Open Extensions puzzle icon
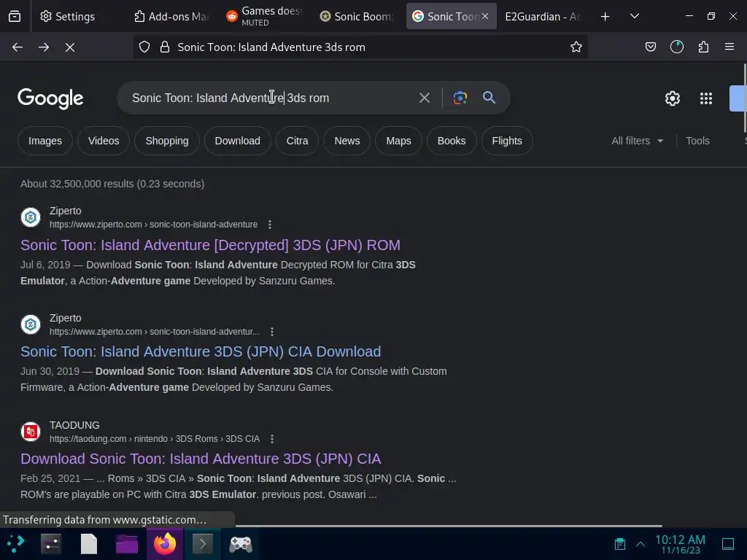747x560 pixels. (x=703, y=47)
